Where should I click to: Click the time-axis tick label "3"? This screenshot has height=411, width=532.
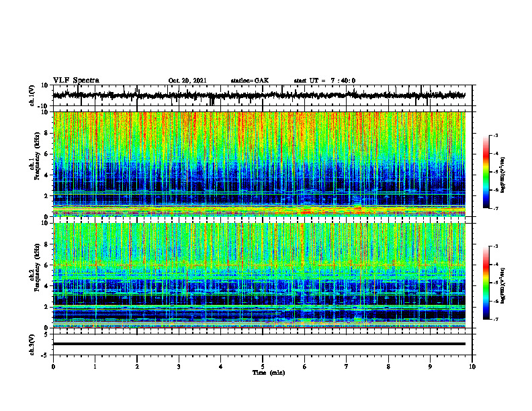tap(179, 367)
